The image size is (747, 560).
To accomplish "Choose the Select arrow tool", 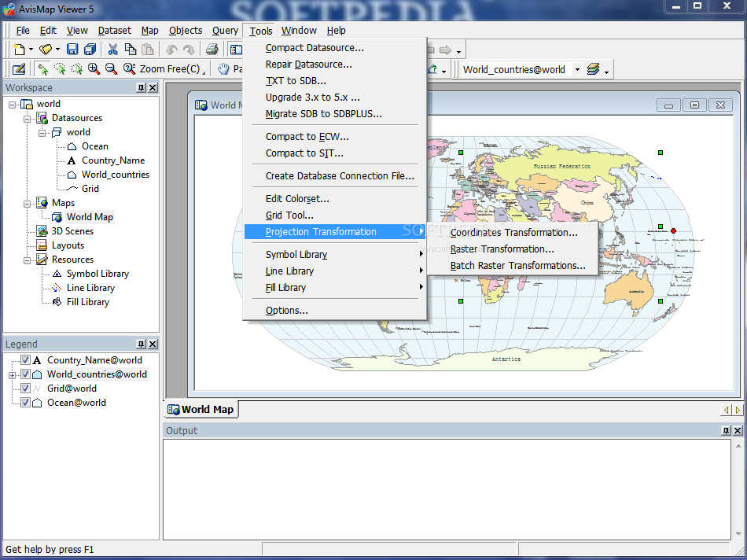I will [43, 69].
